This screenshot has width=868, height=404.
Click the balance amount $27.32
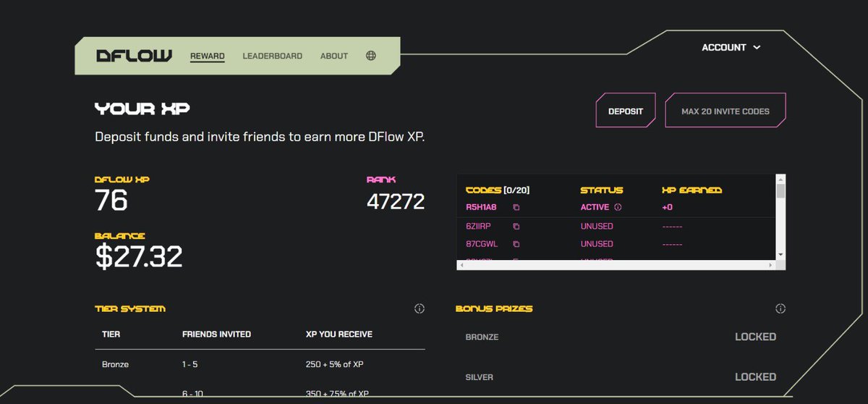[139, 256]
